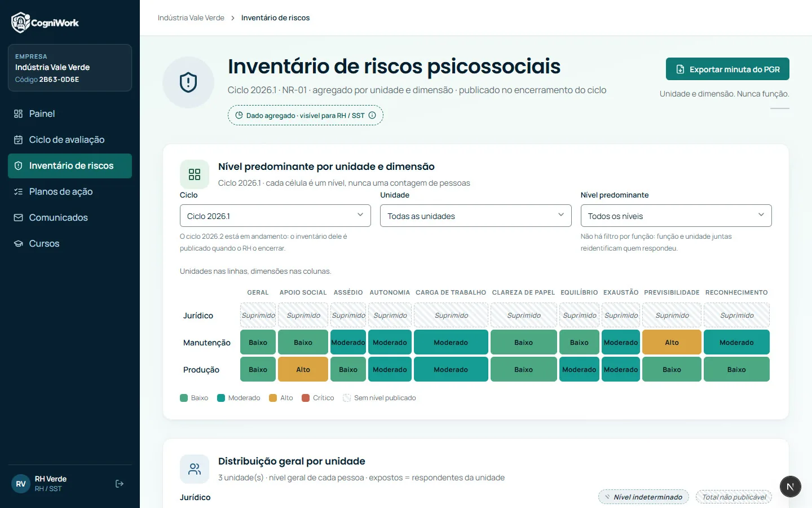Screen dimensions: 812x508
Task: Click the Manutenção row label
Action: coord(207,343)
